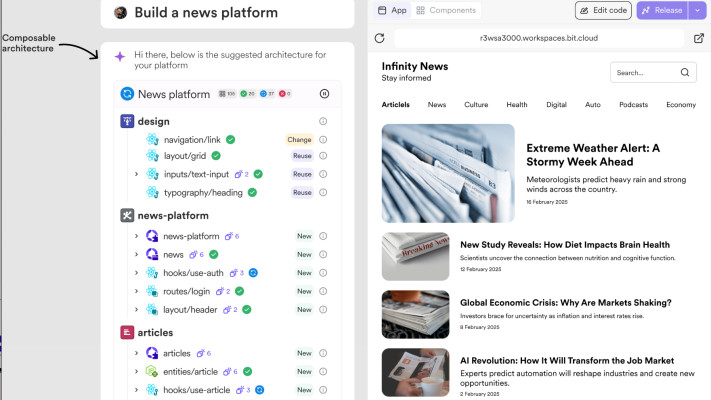Expand the news-platform app row

(136, 236)
